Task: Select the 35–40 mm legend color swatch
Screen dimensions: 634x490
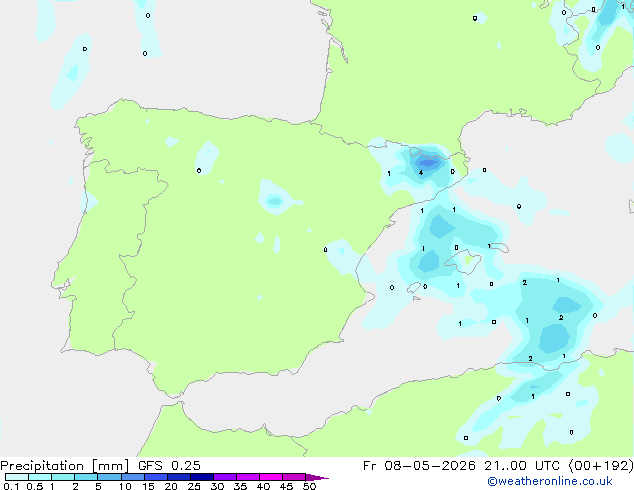Action: click(247, 477)
